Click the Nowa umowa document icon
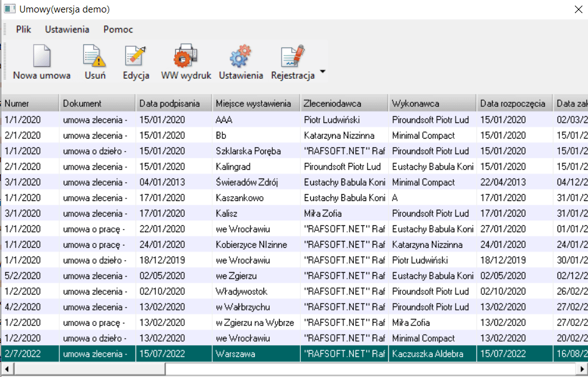 (x=41, y=56)
